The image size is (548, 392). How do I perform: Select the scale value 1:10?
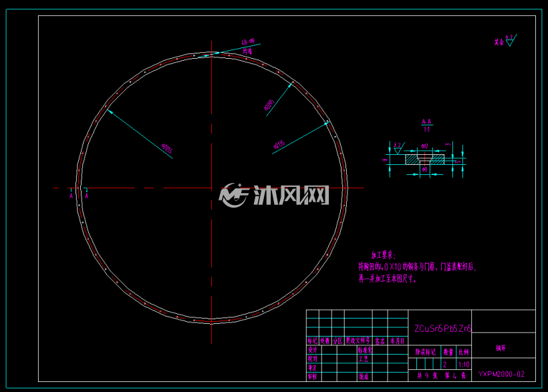tap(464, 365)
